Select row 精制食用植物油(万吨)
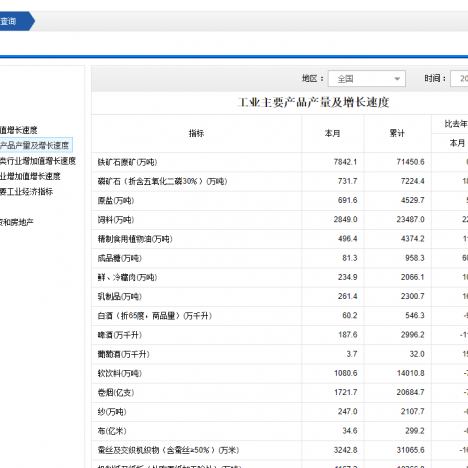This screenshot has width=468, height=468. 280,239
